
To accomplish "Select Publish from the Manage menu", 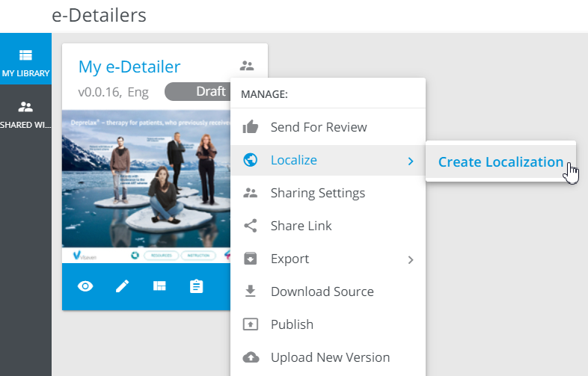I will (292, 324).
